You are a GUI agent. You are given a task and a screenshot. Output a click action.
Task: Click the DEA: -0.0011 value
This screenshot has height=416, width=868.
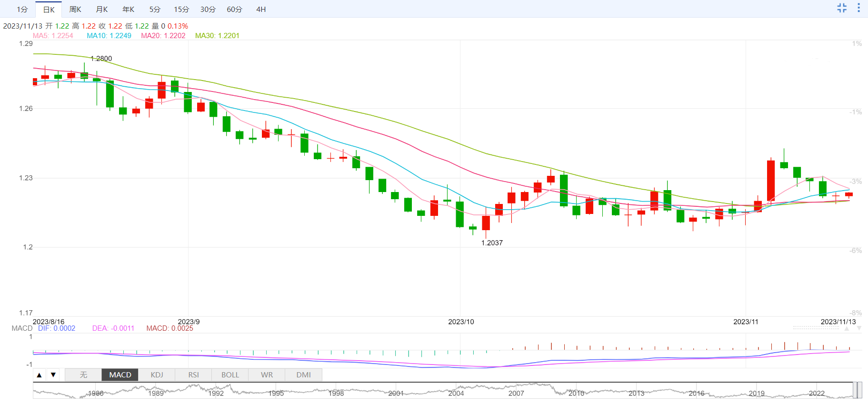click(x=113, y=328)
